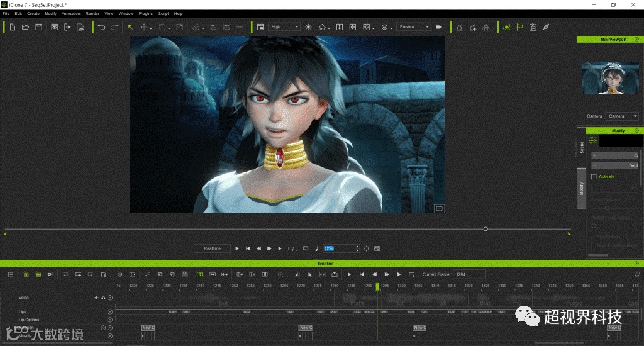Open the Preview mode dropdown
Screen dimensions: 644x346
pos(414,26)
